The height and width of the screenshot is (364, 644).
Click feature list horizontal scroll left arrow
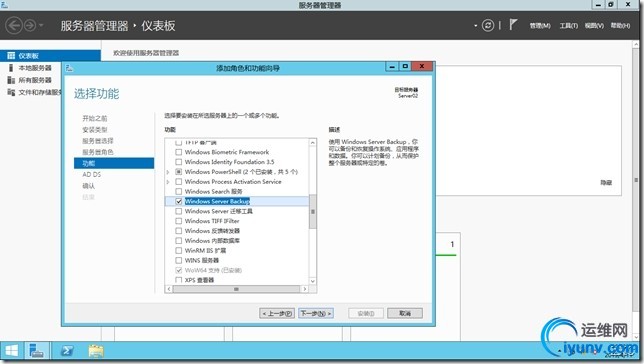point(169,289)
